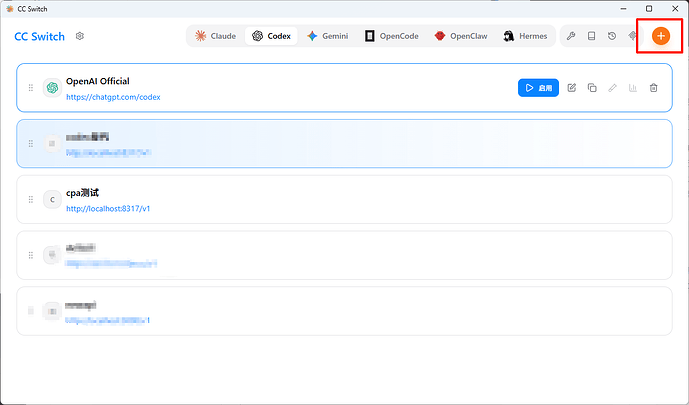Click the toolbar icon left of the plus button
Viewport: 689px width, 405px height.
point(632,36)
